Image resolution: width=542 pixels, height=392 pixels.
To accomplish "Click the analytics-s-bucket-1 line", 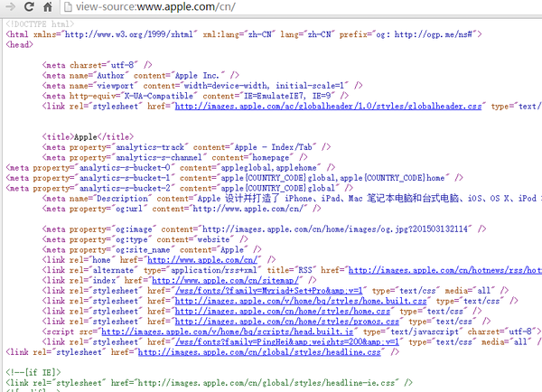I will point(234,178).
